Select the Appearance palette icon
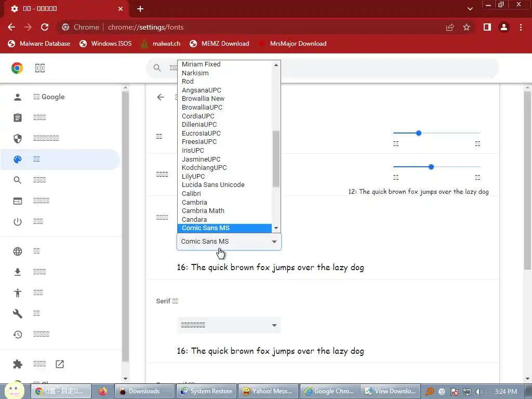This screenshot has width=532, height=399. pyautogui.click(x=18, y=159)
